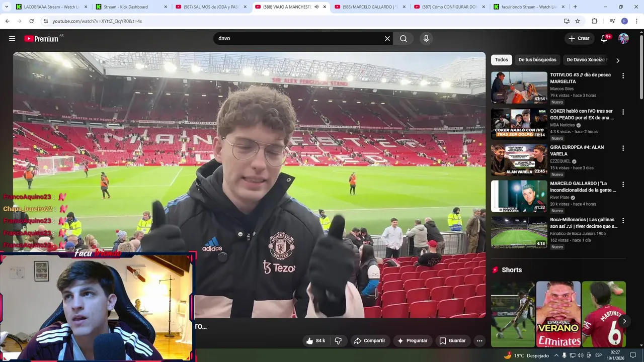The width and height of the screenshot is (644, 362).
Task: Open a new browser tab
Action: click(x=575, y=7)
